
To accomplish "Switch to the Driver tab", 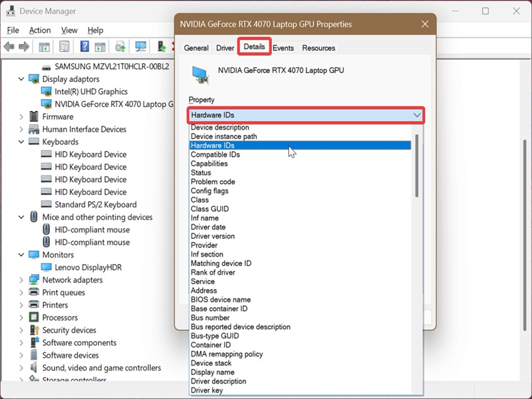I will click(x=225, y=48).
